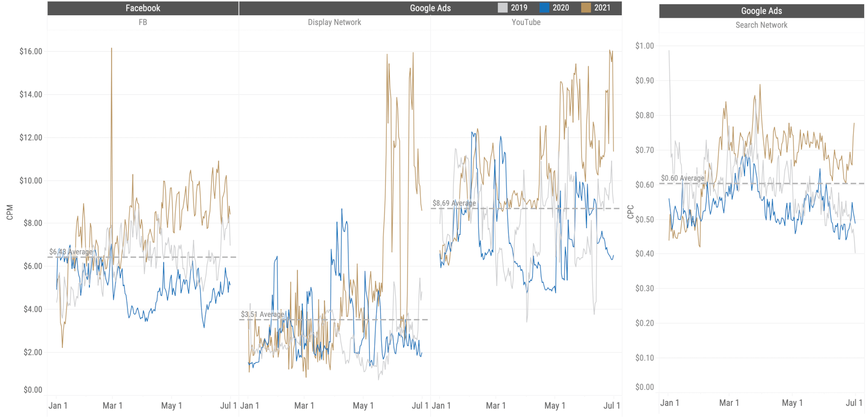Select the 2019 legend label

coord(519,8)
